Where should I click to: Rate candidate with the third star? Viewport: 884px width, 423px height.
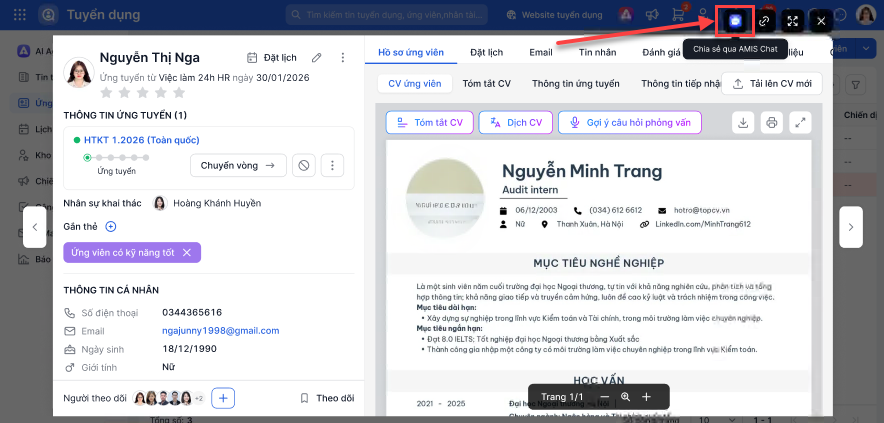click(x=143, y=92)
